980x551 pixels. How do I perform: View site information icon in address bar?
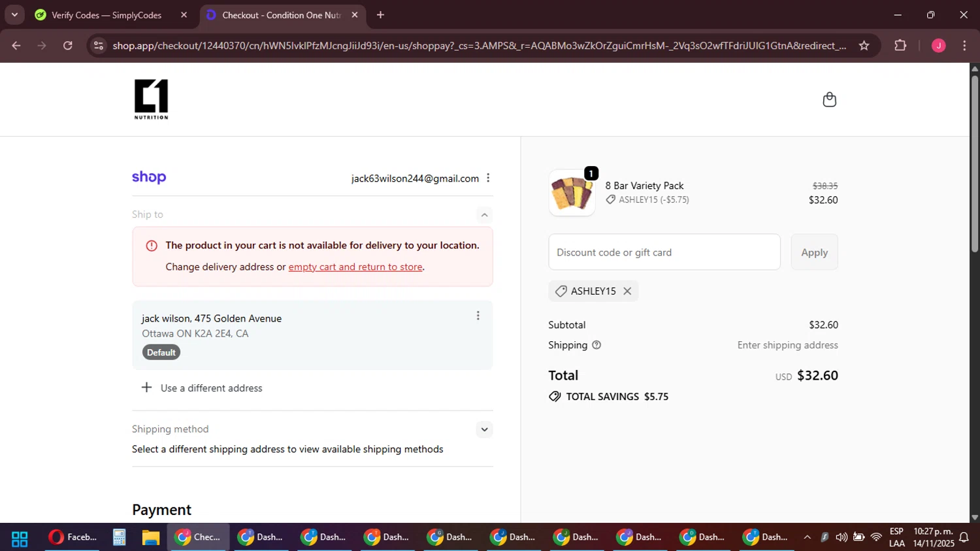point(99,46)
